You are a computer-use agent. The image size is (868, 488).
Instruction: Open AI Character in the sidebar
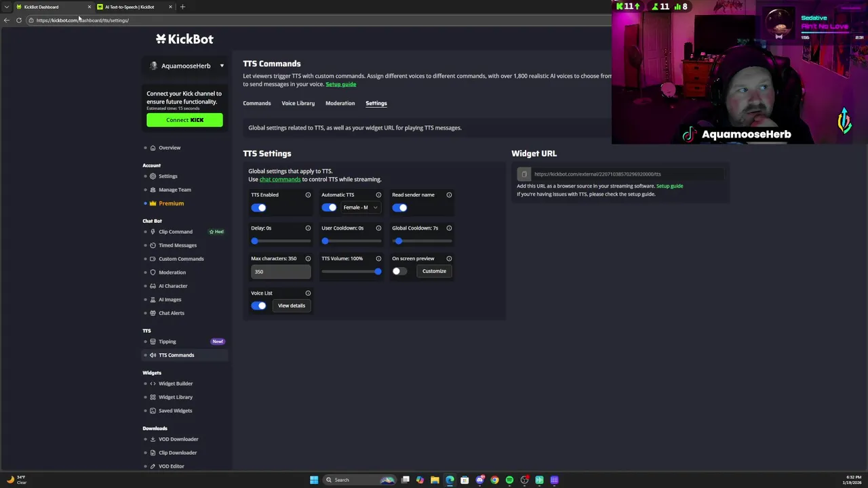coord(173,286)
